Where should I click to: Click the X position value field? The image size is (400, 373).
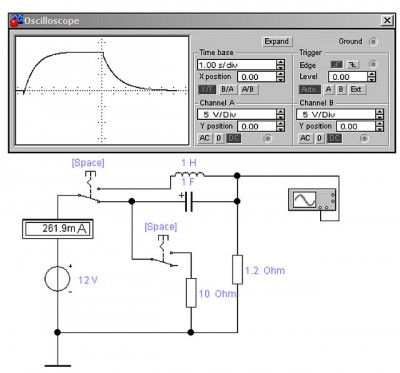257,77
